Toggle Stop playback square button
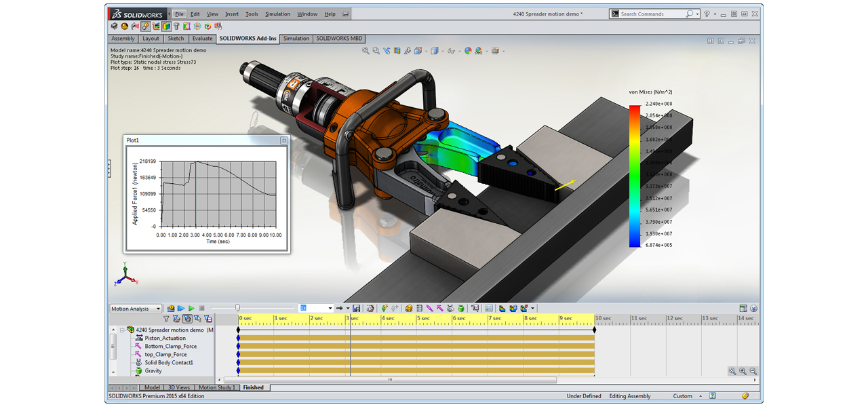 (201, 309)
